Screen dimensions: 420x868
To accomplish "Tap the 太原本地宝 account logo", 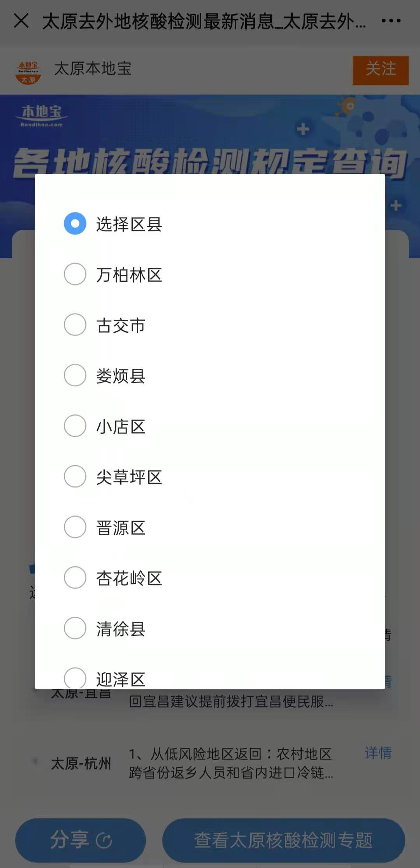I will click(x=28, y=72).
